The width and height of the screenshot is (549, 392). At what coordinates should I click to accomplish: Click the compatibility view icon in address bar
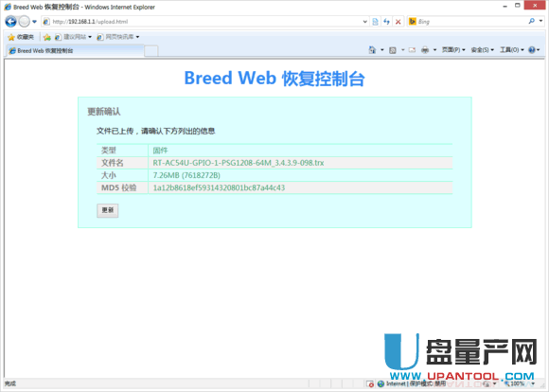(375, 22)
